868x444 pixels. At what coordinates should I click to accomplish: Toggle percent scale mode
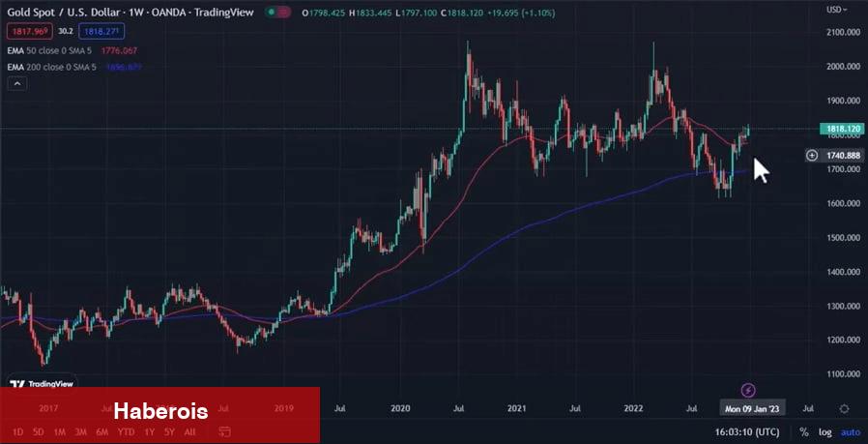click(803, 432)
